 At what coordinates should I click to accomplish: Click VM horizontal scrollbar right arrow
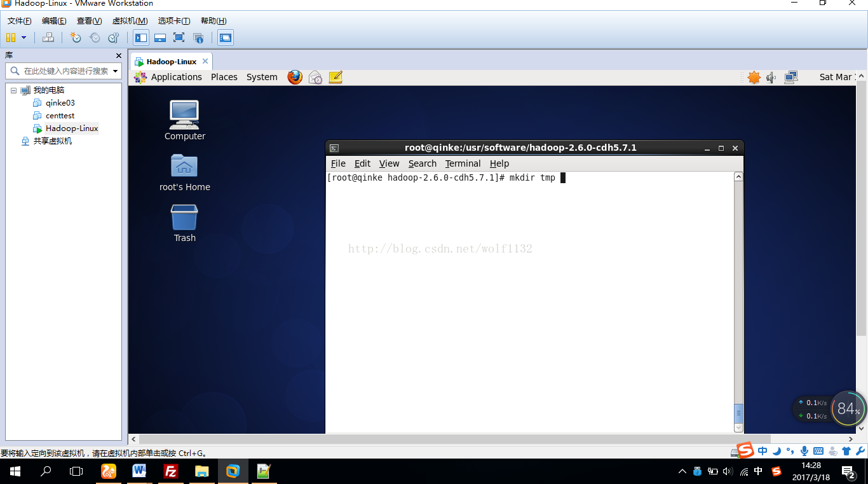(x=851, y=439)
